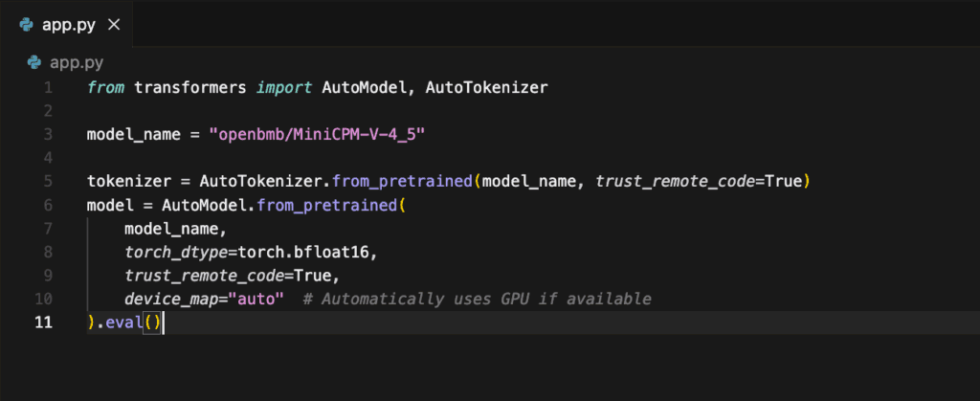Open the app.py breadcrumb path
The width and height of the screenshot is (980, 401).
tap(77, 63)
